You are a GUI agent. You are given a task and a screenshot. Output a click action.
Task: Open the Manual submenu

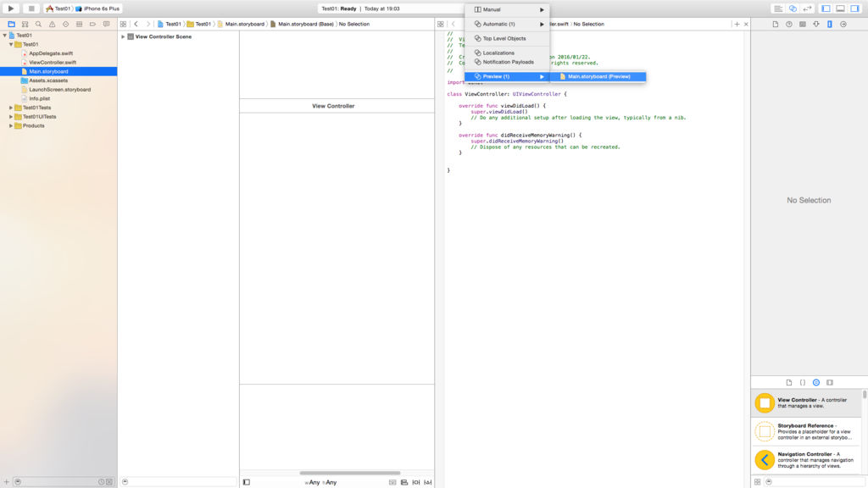click(507, 9)
